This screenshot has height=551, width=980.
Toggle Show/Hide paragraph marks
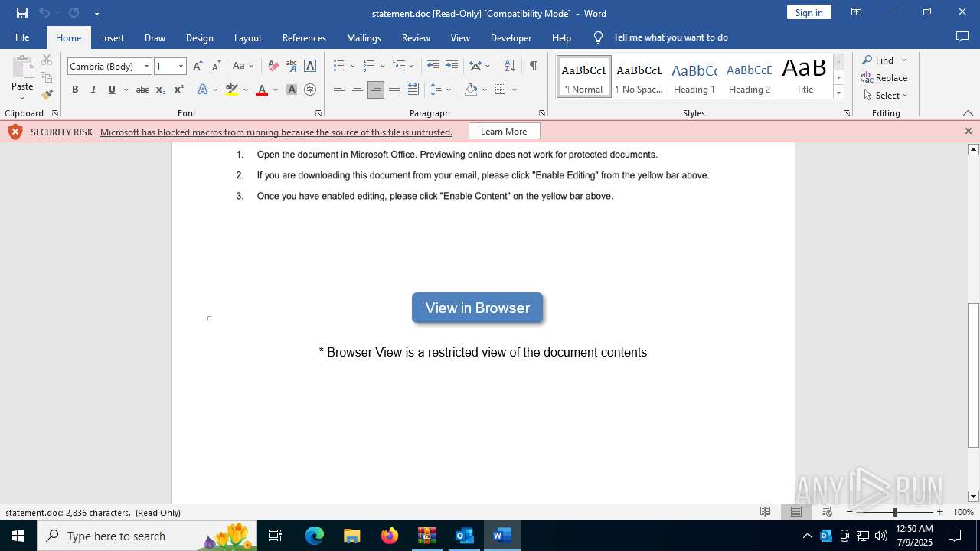click(x=533, y=66)
